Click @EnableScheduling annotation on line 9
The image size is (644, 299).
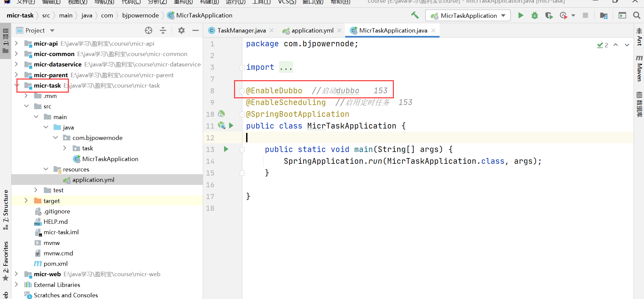coord(286,102)
